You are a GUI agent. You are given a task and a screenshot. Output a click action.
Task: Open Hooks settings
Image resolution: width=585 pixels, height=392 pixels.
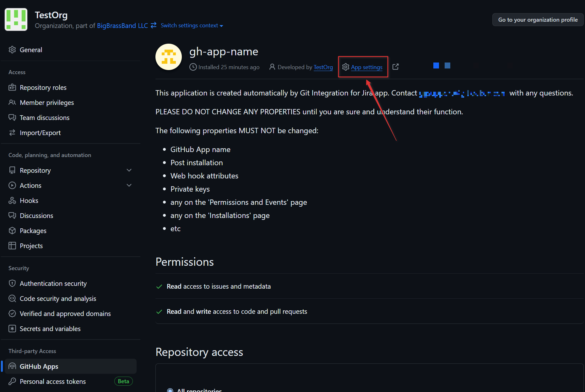[29, 200]
